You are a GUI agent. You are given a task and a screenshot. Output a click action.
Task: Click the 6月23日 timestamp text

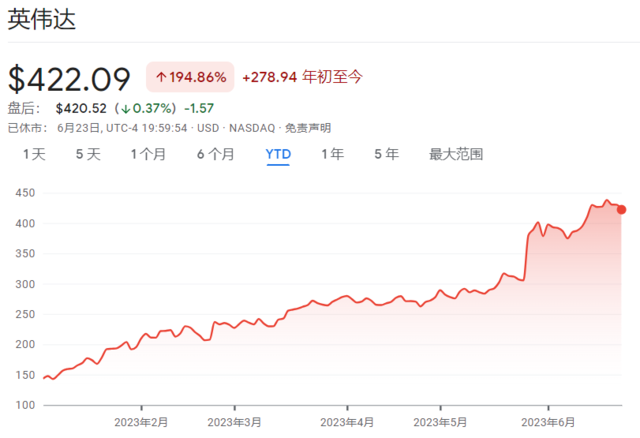122,128
